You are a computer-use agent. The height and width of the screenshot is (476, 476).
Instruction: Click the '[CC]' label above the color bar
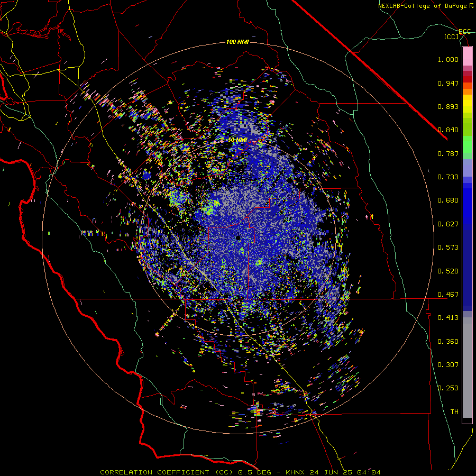[x=451, y=36]
